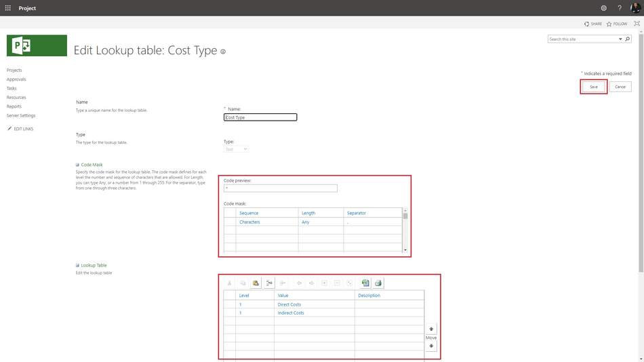Open the search scope dropdown arrow
This screenshot has height=362, width=644.
pos(620,39)
